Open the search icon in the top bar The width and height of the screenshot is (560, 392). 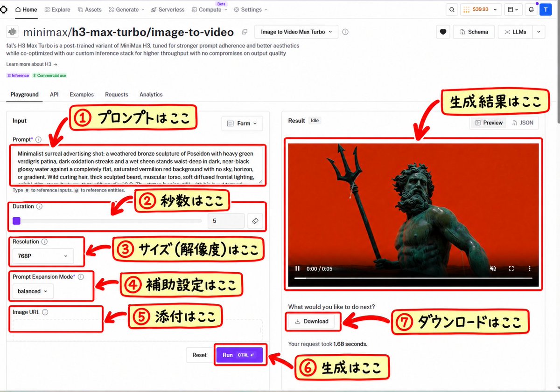click(x=451, y=9)
